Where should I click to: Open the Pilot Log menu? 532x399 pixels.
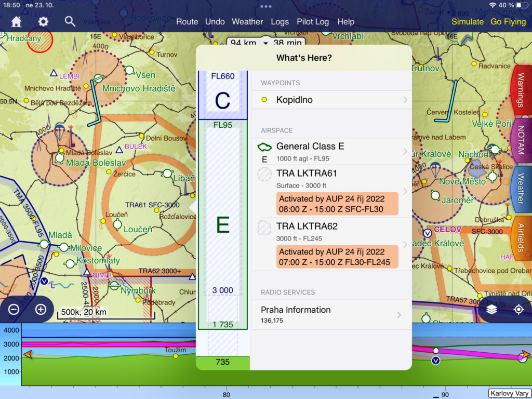[x=313, y=22]
